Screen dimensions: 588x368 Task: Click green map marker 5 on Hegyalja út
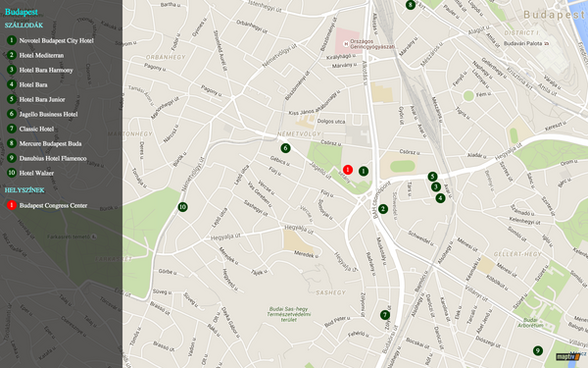(x=432, y=177)
